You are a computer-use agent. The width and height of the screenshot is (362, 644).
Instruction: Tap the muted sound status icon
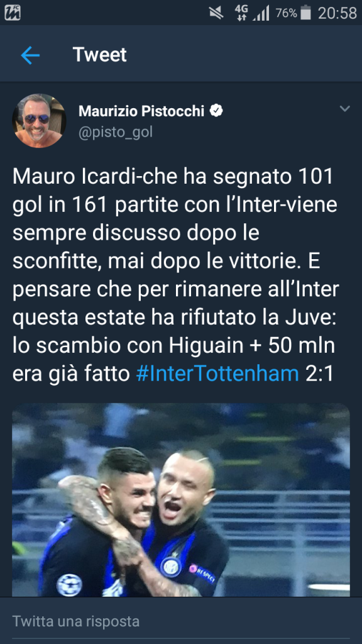216,13
